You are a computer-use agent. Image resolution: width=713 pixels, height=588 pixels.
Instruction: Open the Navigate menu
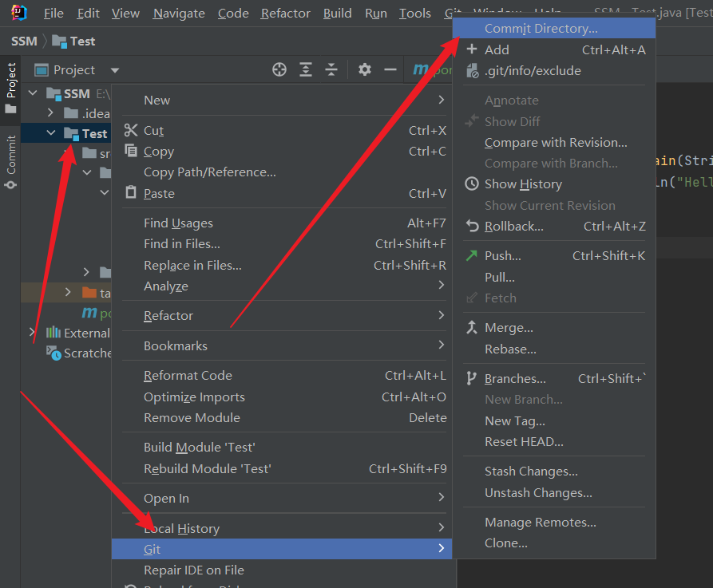pos(179,14)
